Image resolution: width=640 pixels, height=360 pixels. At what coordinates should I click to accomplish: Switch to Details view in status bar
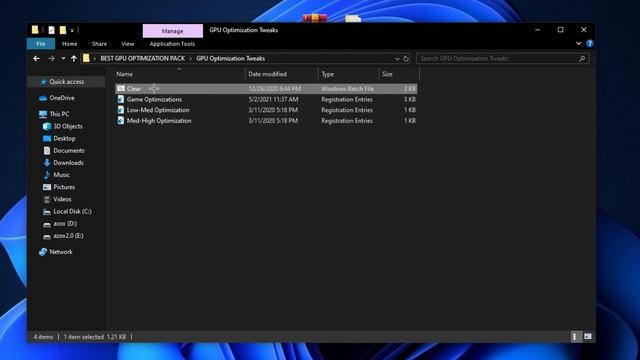(x=575, y=337)
